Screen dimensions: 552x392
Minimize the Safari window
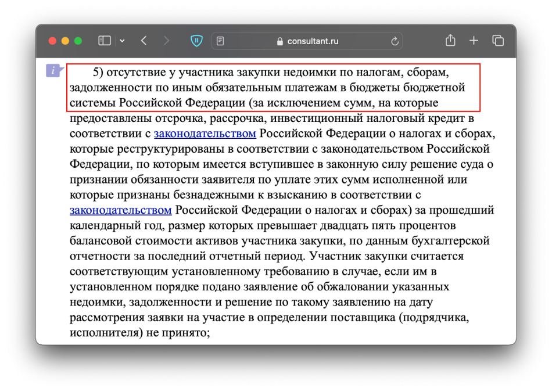point(65,41)
